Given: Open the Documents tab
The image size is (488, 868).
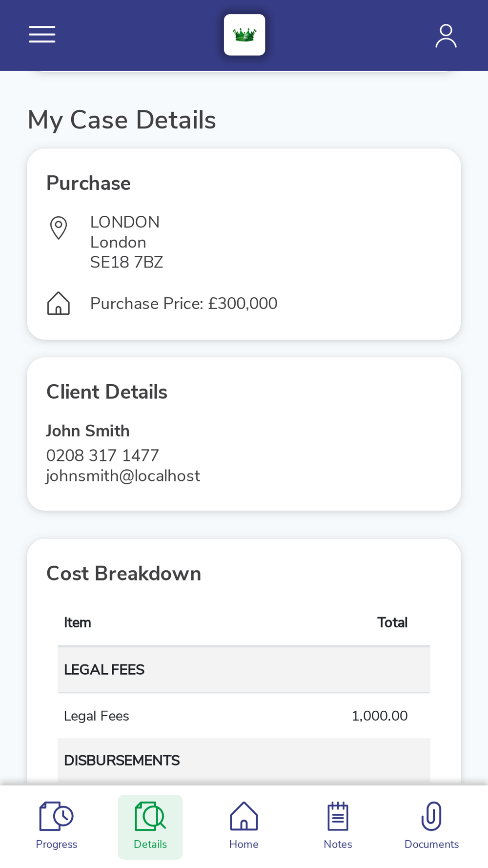Looking at the screenshot, I should click(x=431, y=827).
